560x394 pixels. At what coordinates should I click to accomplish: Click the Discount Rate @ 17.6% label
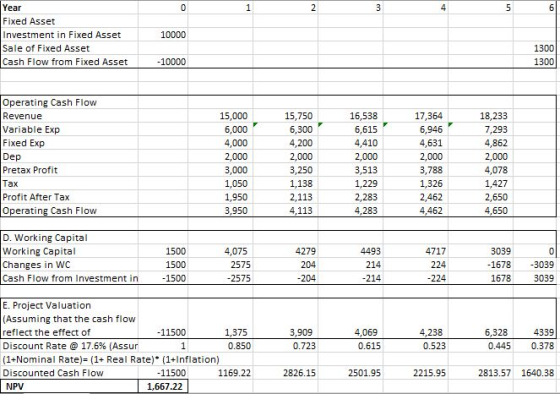coord(70,346)
